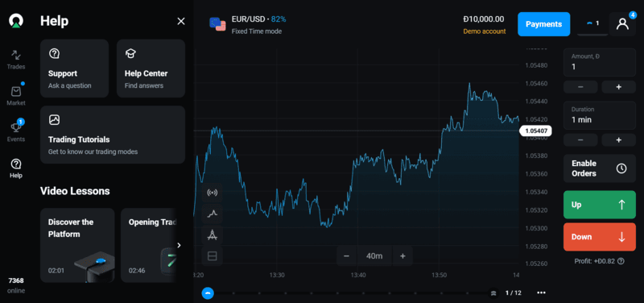Zoom in chart timeframe with plus

(402, 256)
